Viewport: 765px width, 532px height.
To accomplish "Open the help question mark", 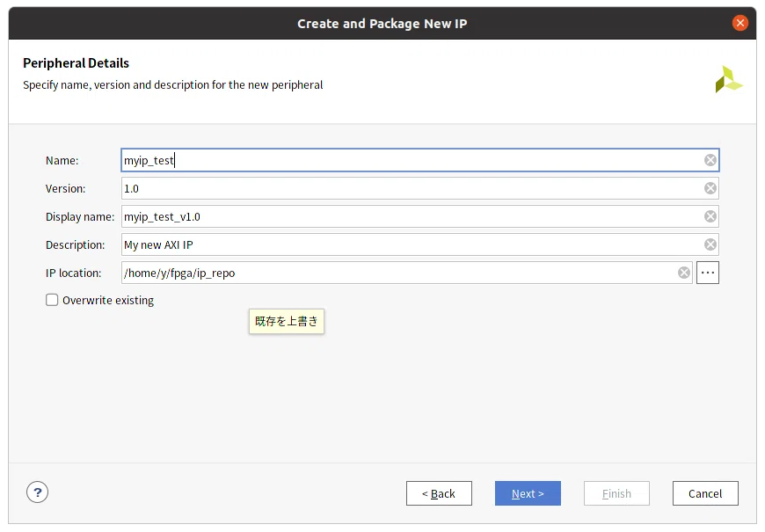I will click(37, 492).
